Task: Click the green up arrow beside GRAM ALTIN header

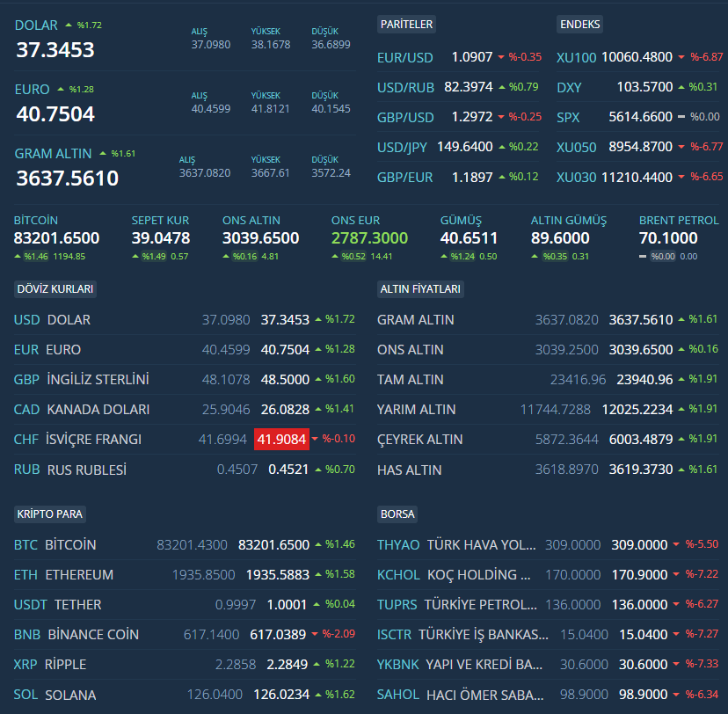Action: [x=103, y=154]
